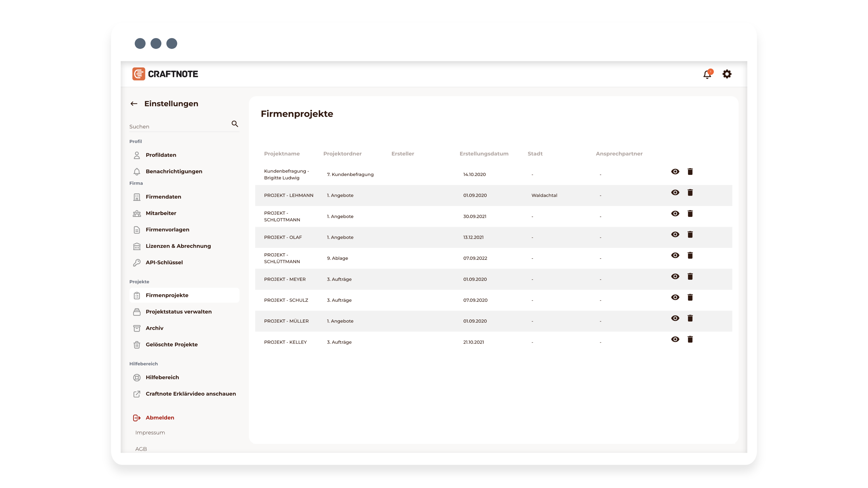Delete PROJEKT - SCHLOTTMANN with trash icon
The height and width of the screenshot is (488, 868).
click(x=690, y=213)
